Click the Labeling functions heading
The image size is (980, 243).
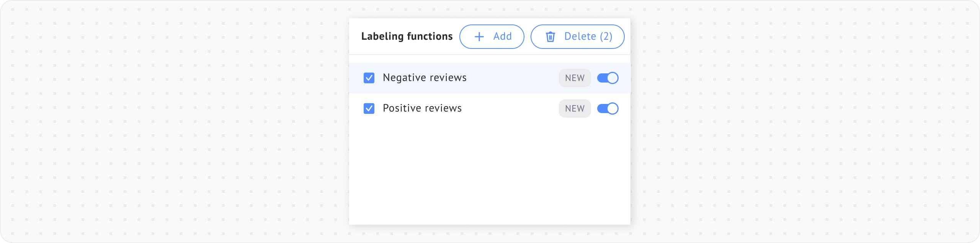407,36
